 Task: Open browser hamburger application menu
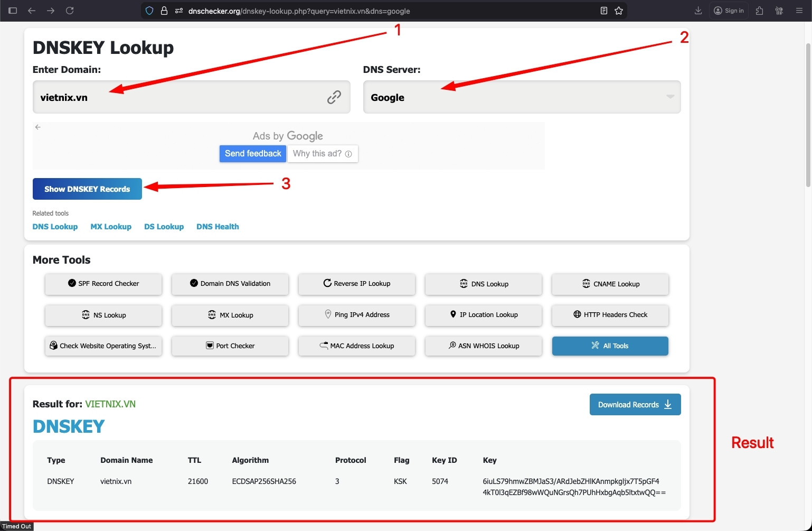coord(799,11)
